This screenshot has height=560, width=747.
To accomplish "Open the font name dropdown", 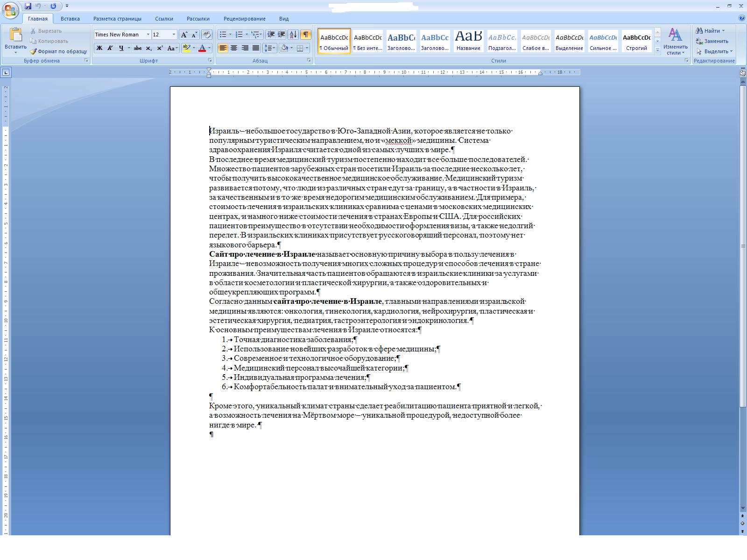I will click(x=148, y=35).
